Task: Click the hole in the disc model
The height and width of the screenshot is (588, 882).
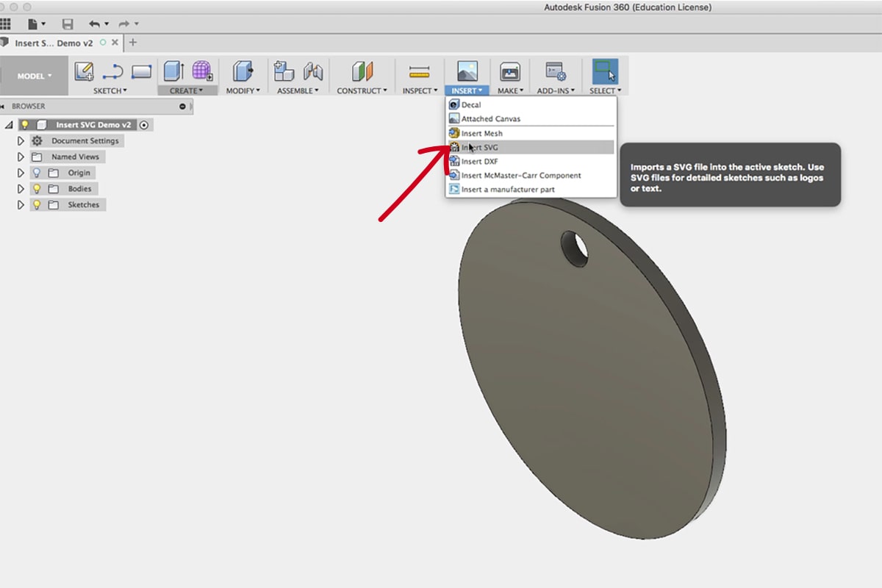Action: point(575,248)
